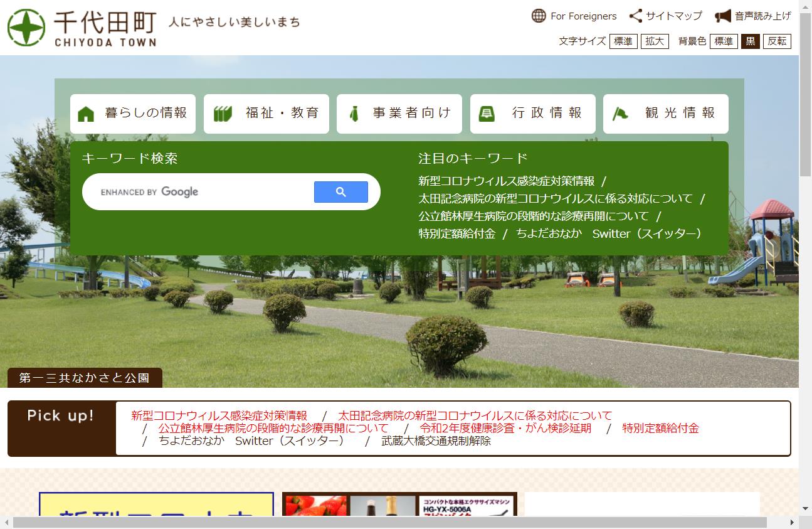Select the 黒 background color option
This screenshot has width=812, height=529.
point(750,41)
